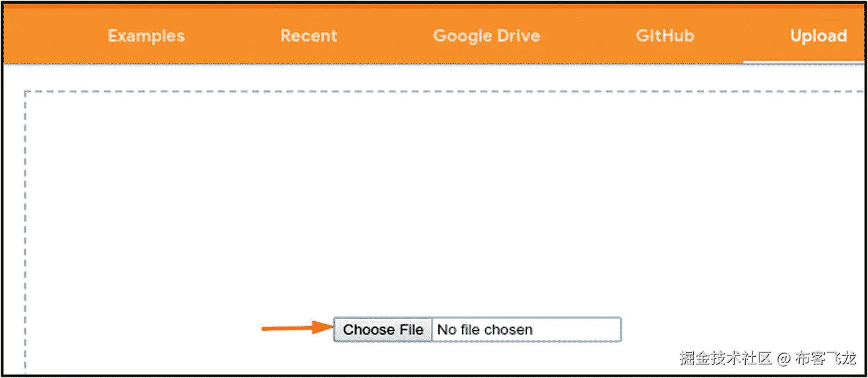868x378 pixels.
Task: Click the white underline beneath Upload tab
Action: coord(803,63)
